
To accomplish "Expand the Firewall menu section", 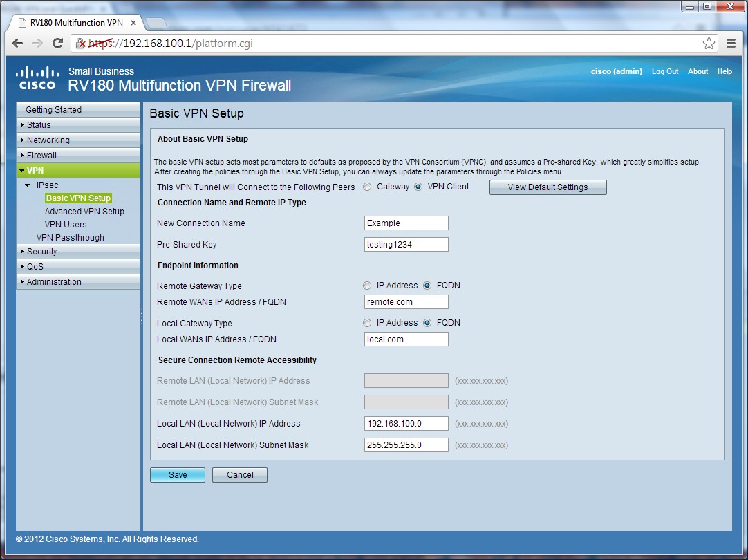I will pyautogui.click(x=77, y=156).
